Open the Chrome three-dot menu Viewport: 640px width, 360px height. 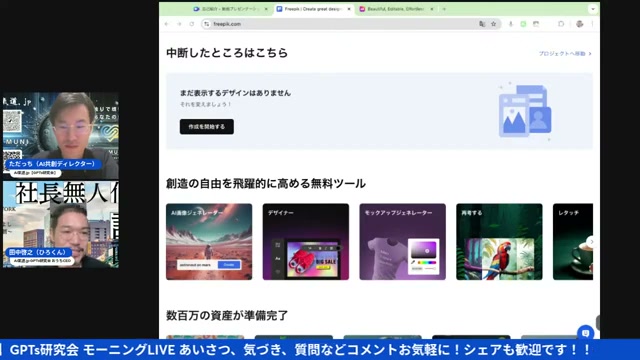pyautogui.click(x=592, y=24)
